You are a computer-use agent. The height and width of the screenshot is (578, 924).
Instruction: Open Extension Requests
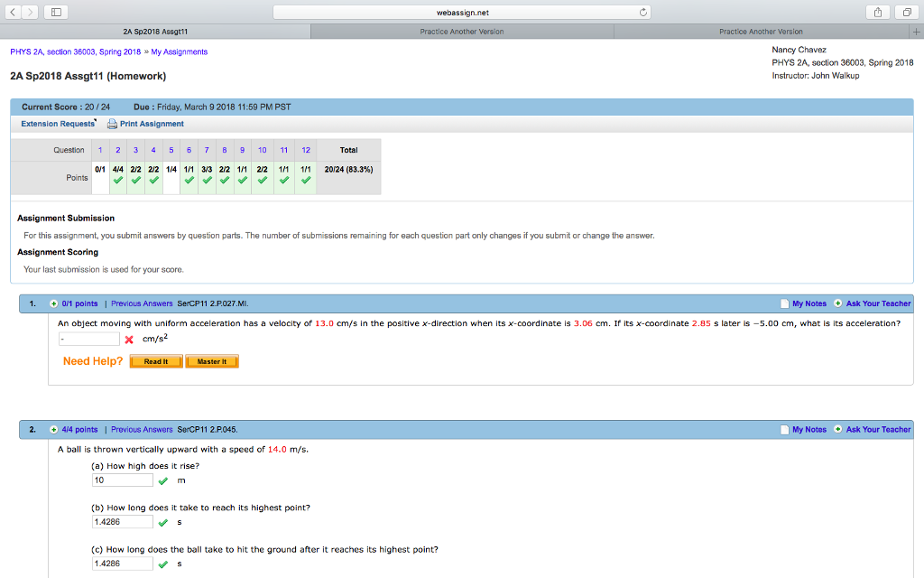[x=58, y=124]
